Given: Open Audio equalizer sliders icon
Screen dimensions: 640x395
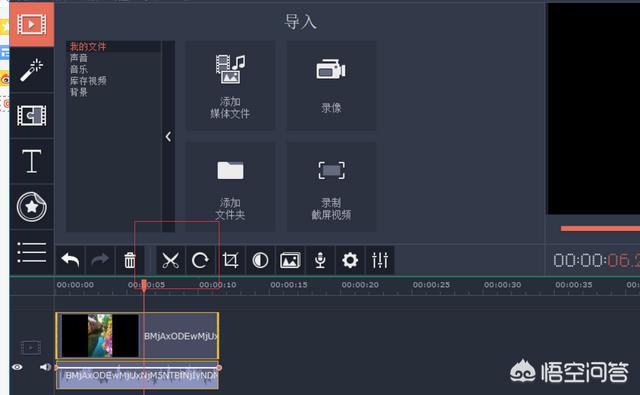Looking at the screenshot, I should tap(380, 260).
